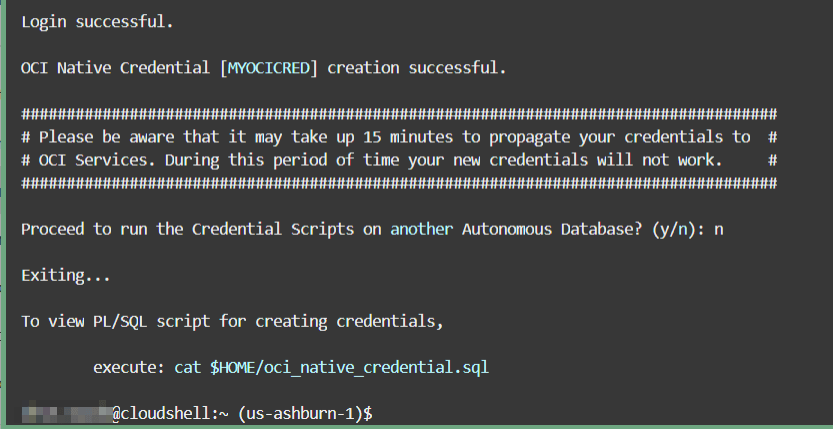
Task: Click the $HOME/oci_native_credential.sql file path
Action: click(348, 367)
